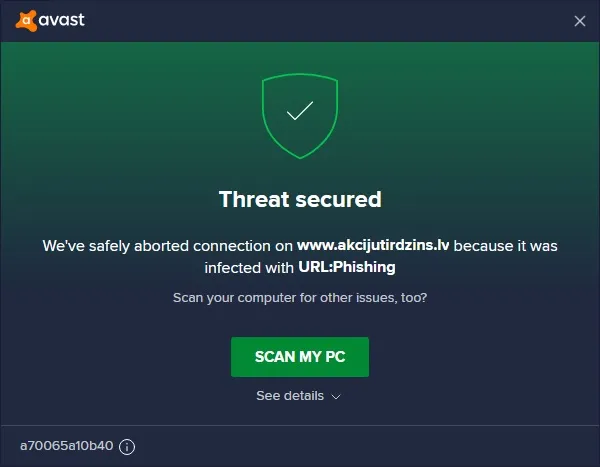Click the white checkmark inside the shield
Screen dimensions: 600x467
(x=300, y=111)
